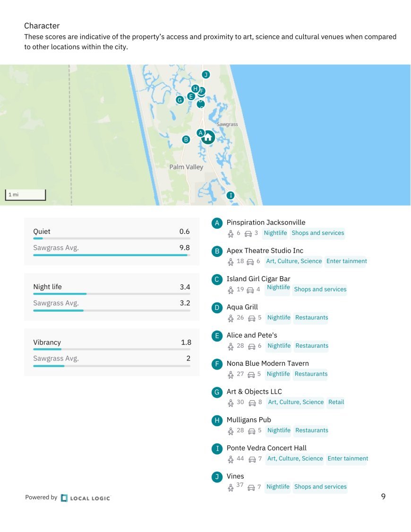Click Sawgrass label on map
411x532 pixels.
coord(227,125)
